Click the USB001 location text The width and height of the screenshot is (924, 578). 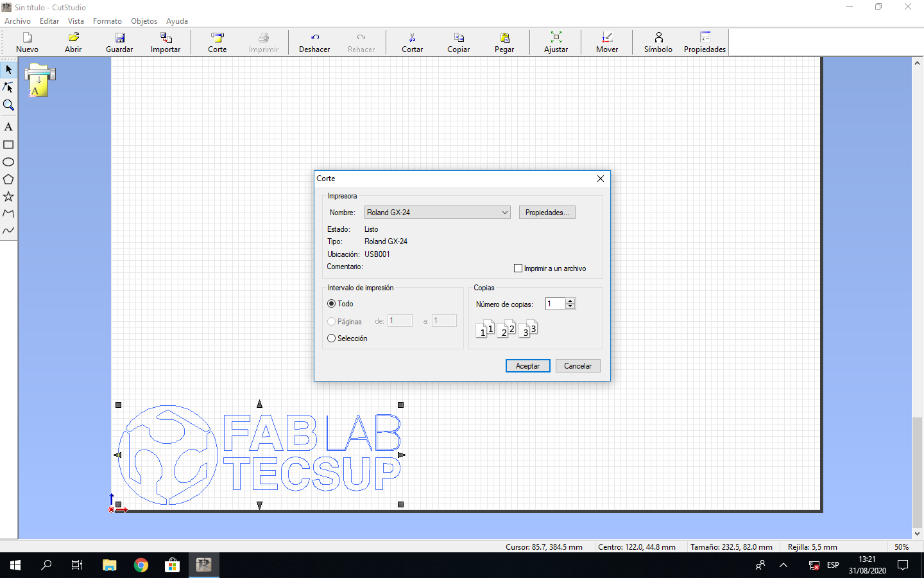(377, 254)
